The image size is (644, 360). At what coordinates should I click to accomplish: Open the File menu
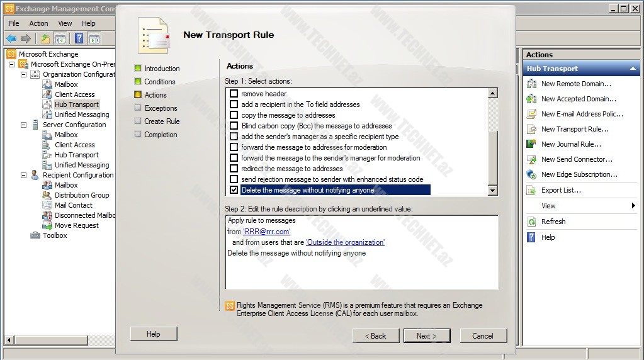pos(14,23)
